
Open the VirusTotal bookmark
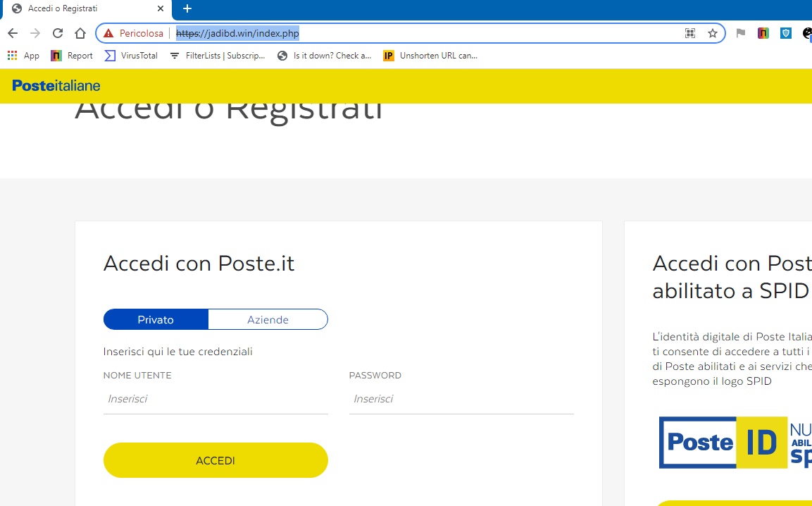[131, 56]
